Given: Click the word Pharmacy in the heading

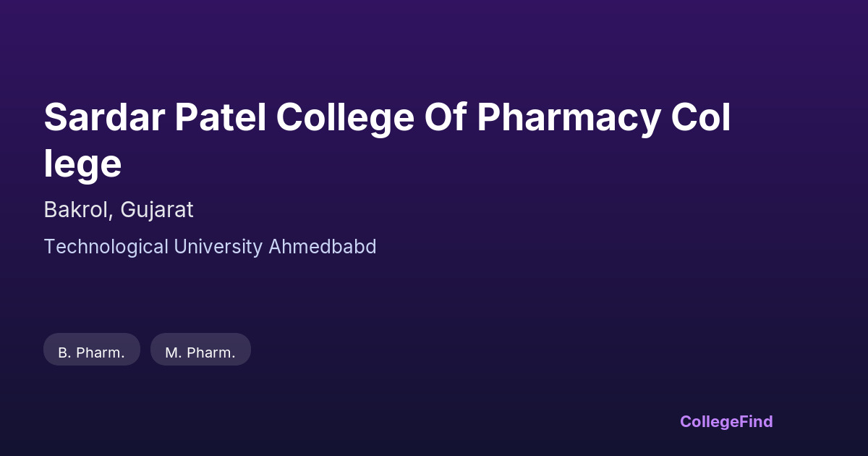Looking at the screenshot, I should 568,118.
